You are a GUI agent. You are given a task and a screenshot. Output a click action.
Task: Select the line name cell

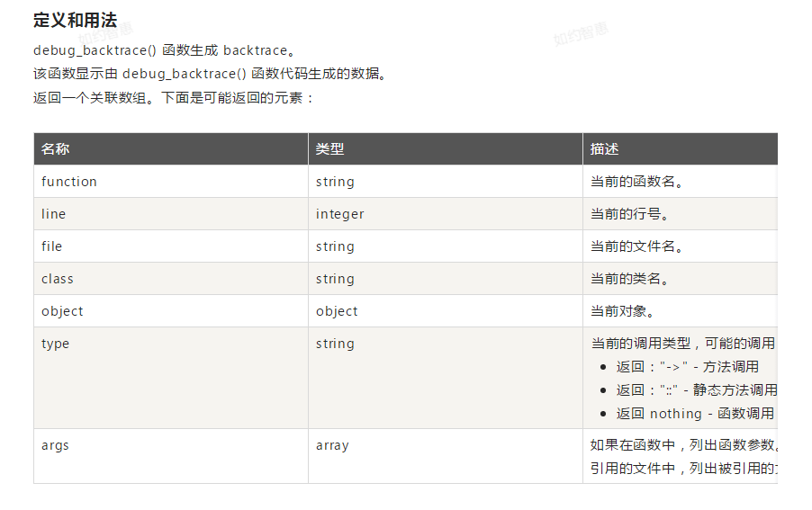click(x=53, y=214)
